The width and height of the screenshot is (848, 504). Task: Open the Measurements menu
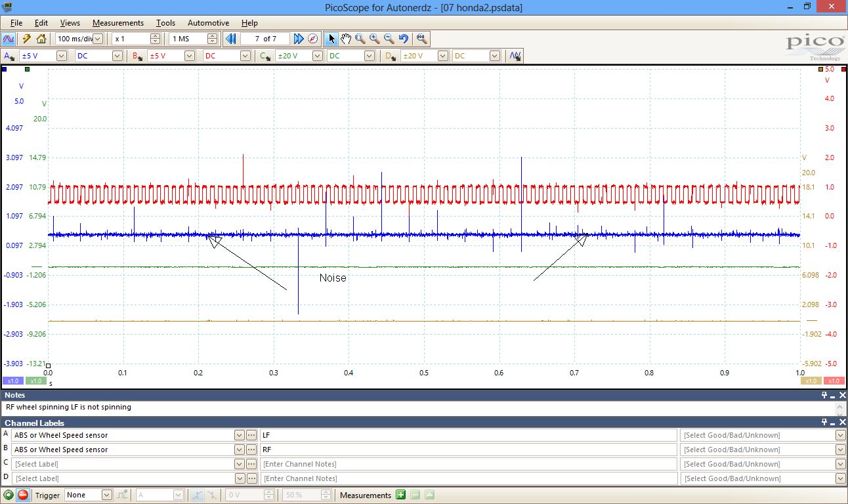tap(118, 23)
